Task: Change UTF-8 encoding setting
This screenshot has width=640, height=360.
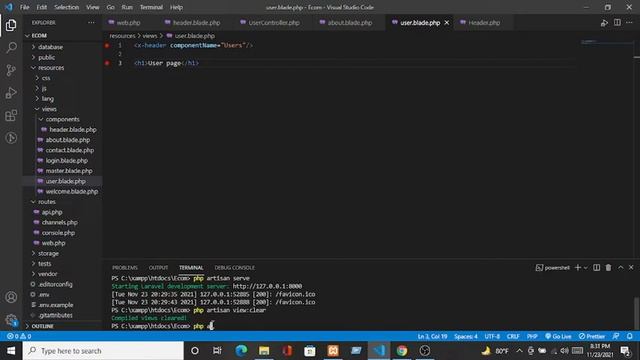Action: coord(492,336)
